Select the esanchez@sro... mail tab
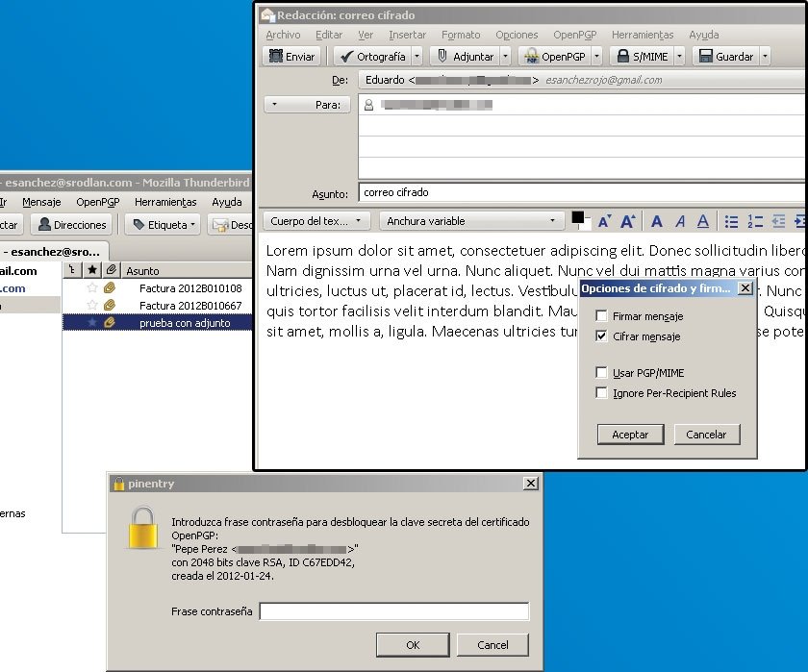 (x=54, y=252)
